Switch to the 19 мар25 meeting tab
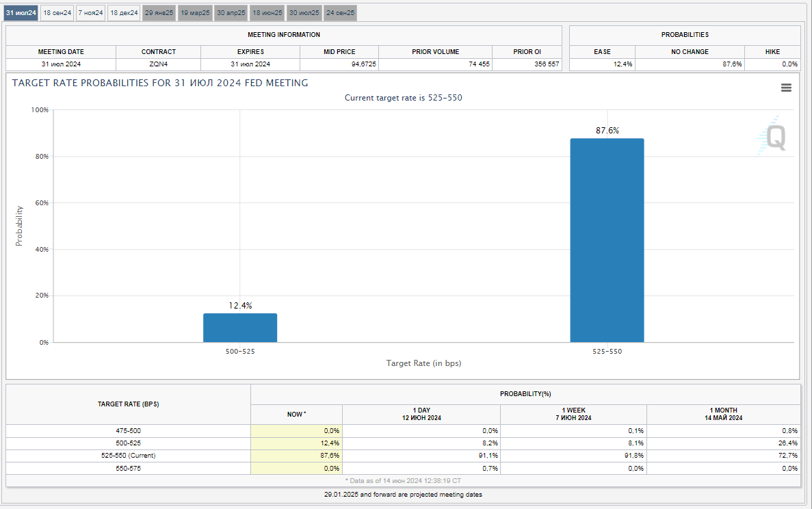The height and width of the screenshot is (509, 812). coord(195,13)
